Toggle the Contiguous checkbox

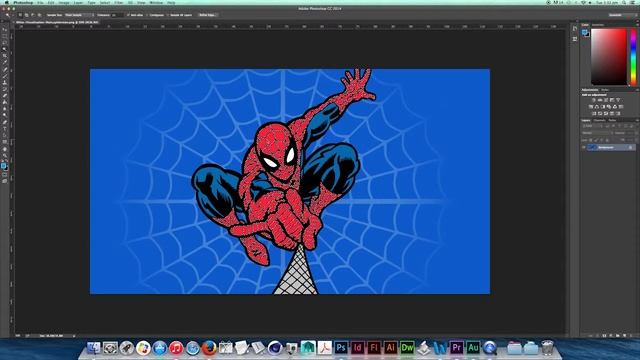tap(147, 15)
